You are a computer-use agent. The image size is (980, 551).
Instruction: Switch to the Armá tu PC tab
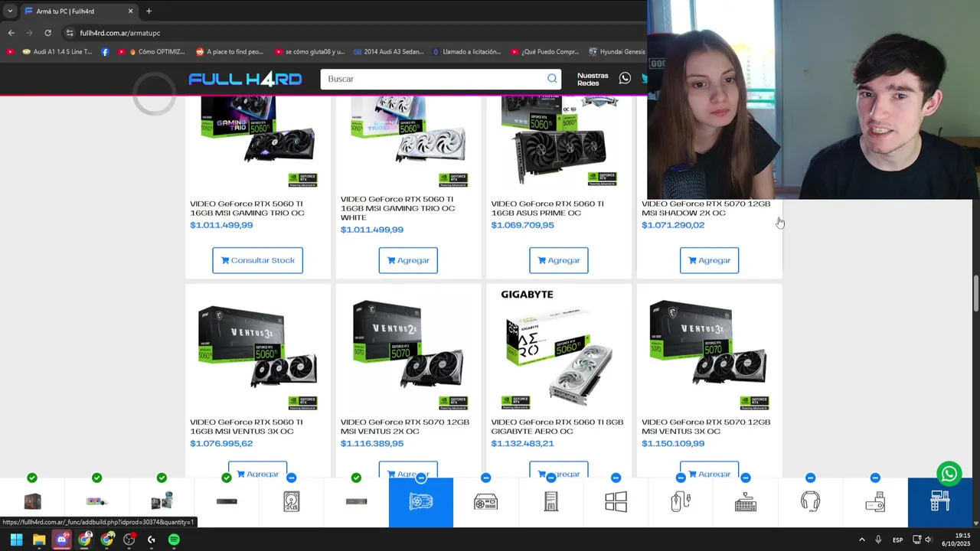pyautogui.click(x=79, y=11)
